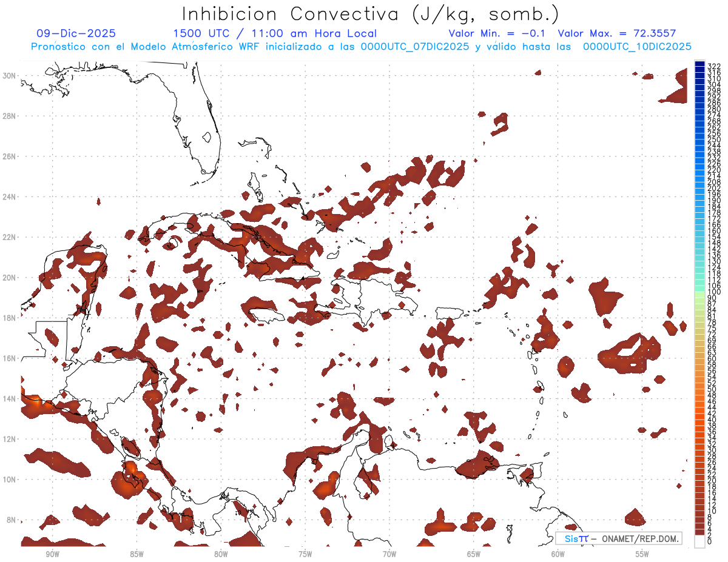Click the "85W" longitude label
This screenshot has width=728, height=562.
[x=136, y=554]
